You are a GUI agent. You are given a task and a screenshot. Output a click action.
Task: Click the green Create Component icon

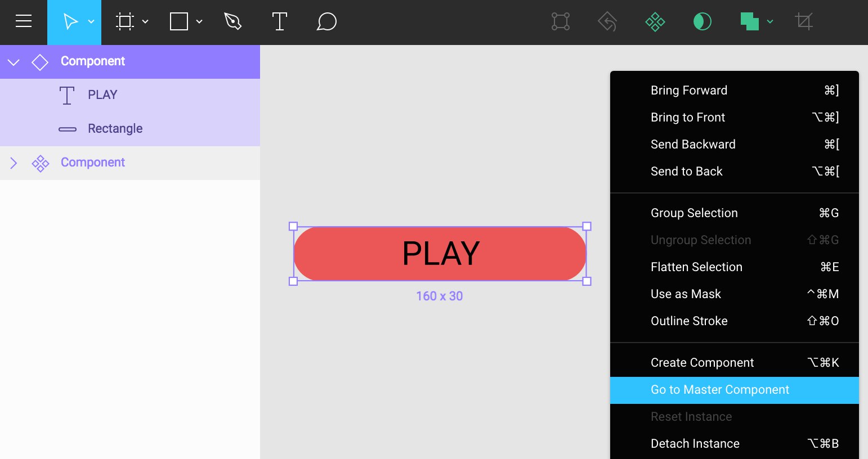coord(655,21)
